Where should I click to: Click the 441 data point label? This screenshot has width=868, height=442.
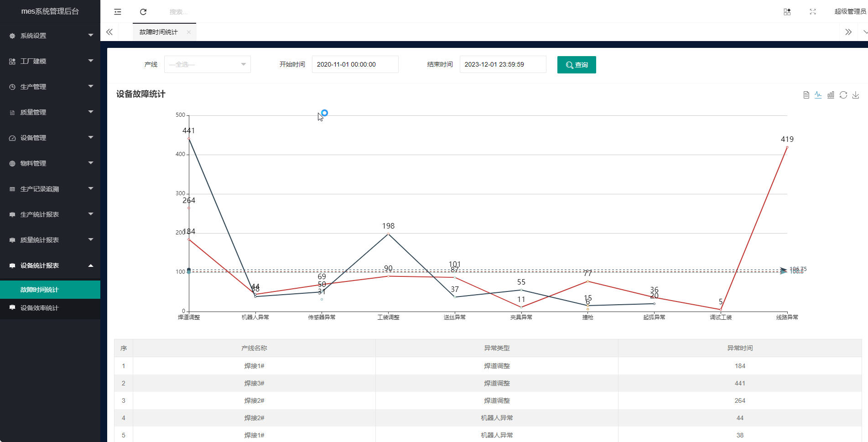[x=188, y=131]
